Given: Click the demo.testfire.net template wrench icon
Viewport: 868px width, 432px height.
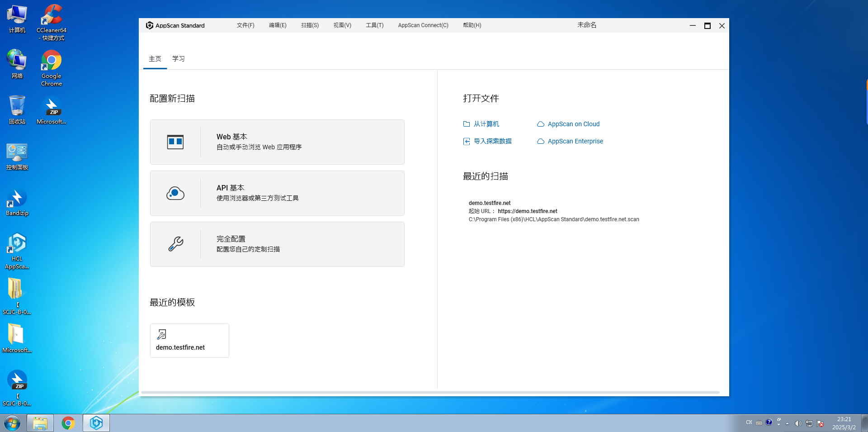Looking at the screenshot, I should pos(161,334).
